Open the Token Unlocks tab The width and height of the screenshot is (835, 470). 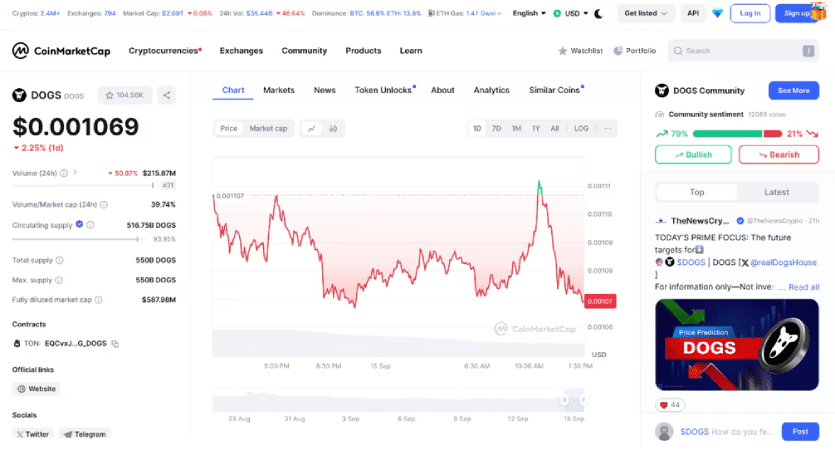tap(384, 90)
